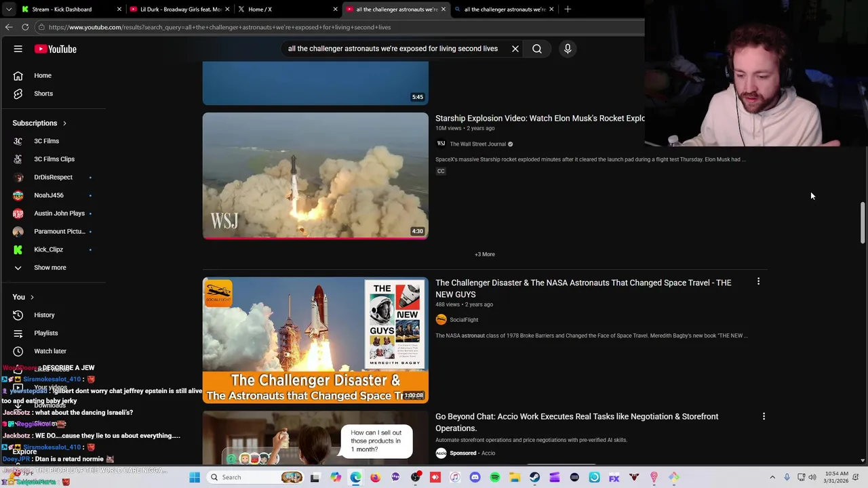Screen dimensions: 868x488
Task: Open Wall Street Journal channel avatar
Action: coord(441,144)
